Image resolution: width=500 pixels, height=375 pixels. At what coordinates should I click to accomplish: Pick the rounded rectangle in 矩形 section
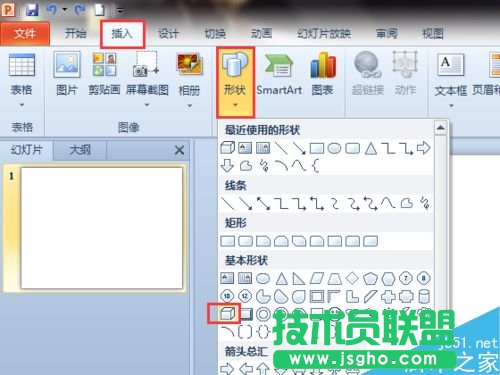[x=246, y=241]
